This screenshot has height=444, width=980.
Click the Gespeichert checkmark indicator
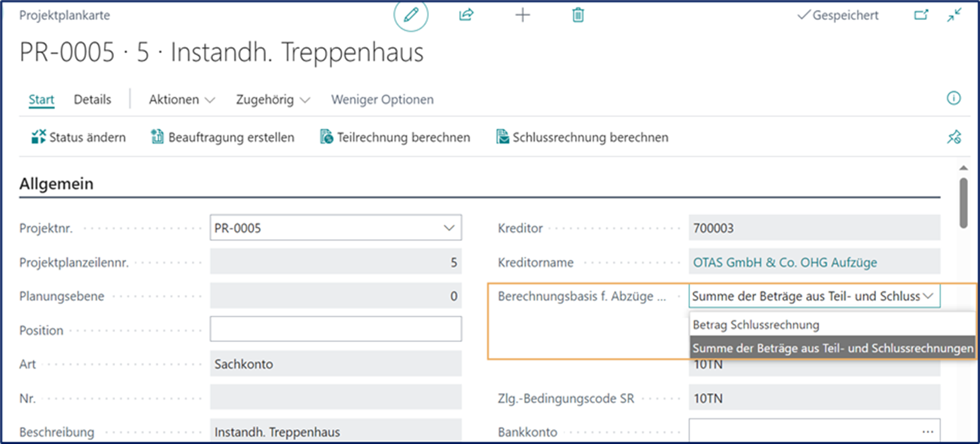click(836, 15)
